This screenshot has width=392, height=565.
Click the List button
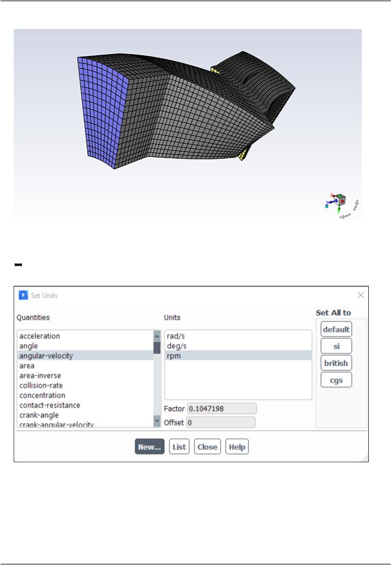tap(179, 447)
